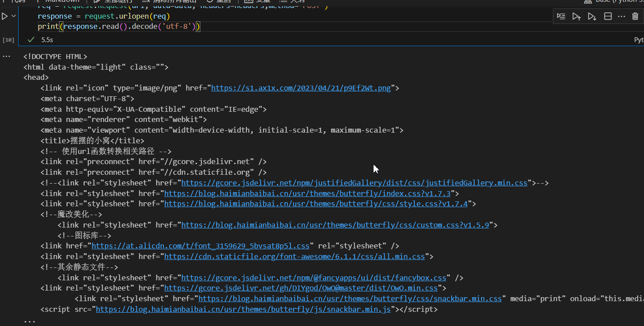Open the output actions ellipsis left of output

click(x=6, y=57)
